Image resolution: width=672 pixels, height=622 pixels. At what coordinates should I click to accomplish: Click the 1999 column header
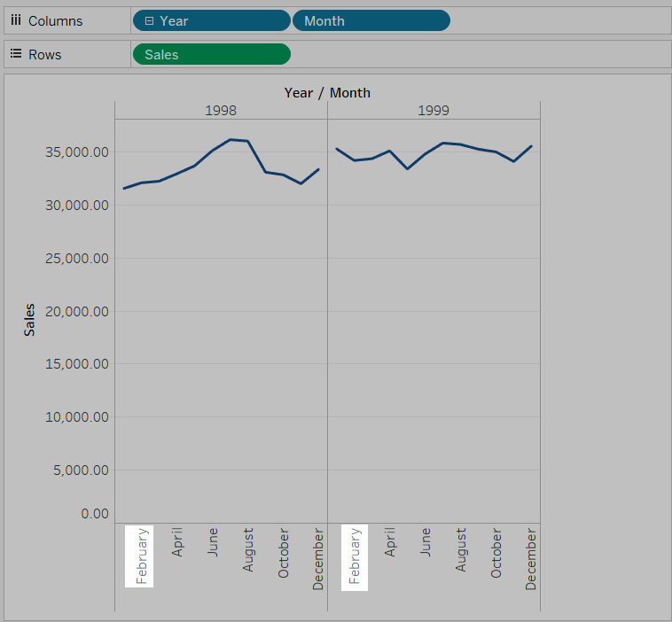(434, 111)
